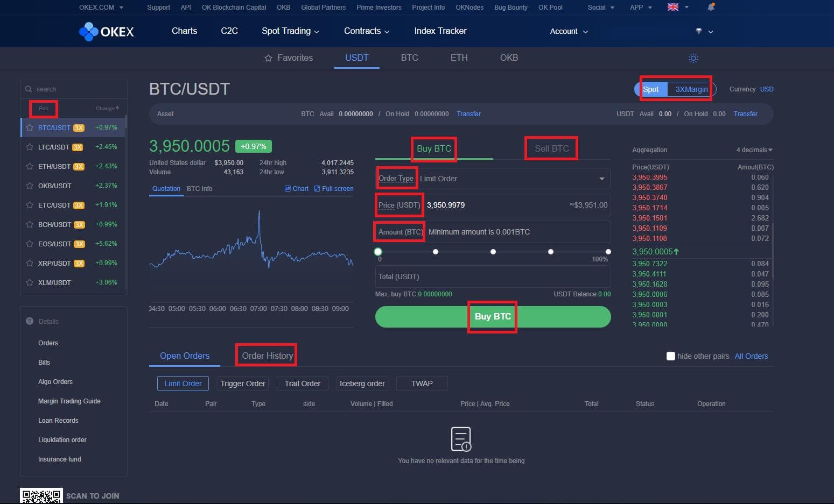Open the Spot Trading menu
This screenshot has height=504, width=834.
[x=290, y=31]
